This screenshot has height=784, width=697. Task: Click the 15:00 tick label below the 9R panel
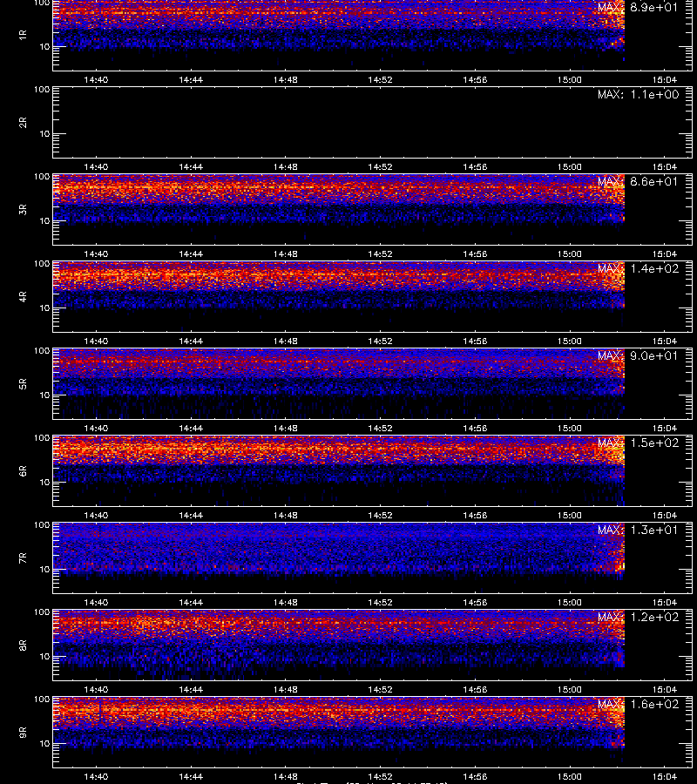[x=570, y=776]
